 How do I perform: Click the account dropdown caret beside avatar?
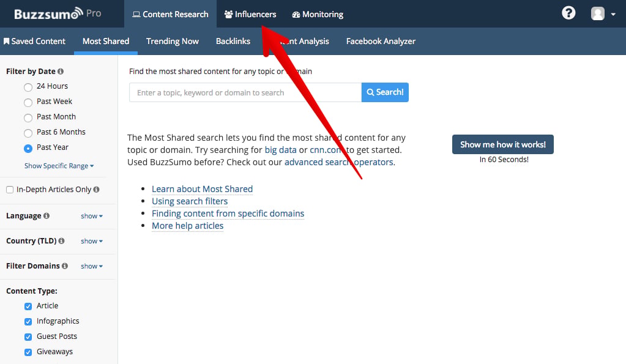(x=613, y=14)
